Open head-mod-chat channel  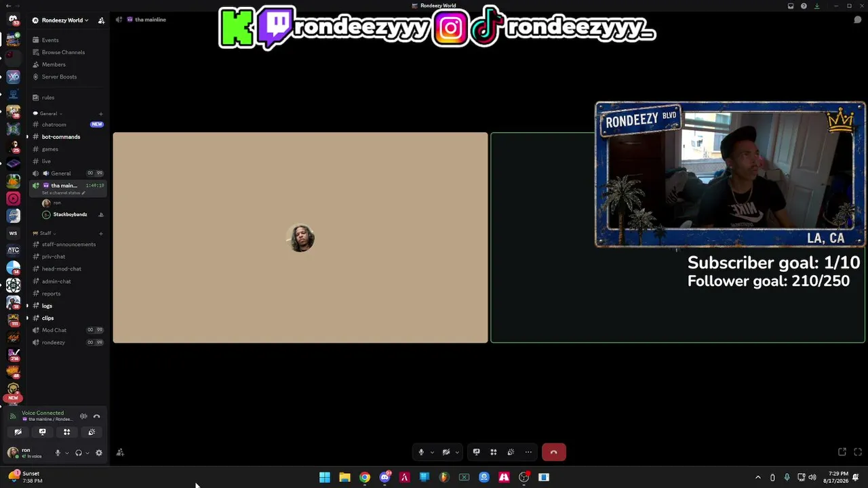66,269
